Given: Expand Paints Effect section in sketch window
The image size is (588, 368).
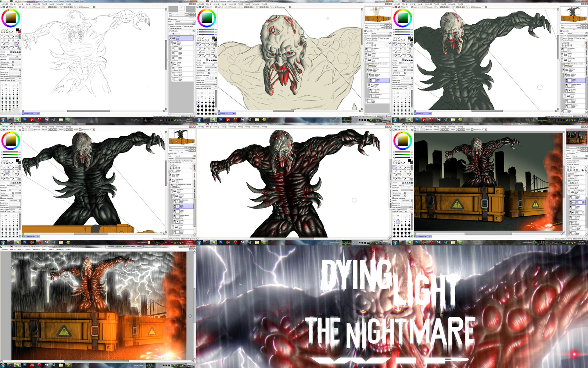Looking at the screenshot, I should [x=169, y=19].
